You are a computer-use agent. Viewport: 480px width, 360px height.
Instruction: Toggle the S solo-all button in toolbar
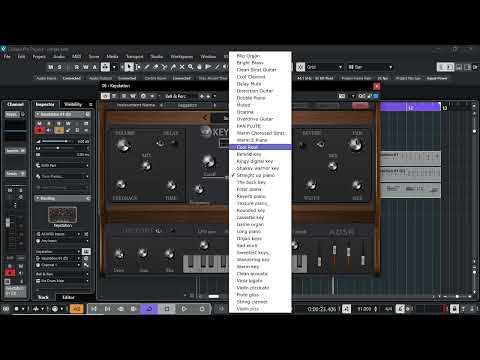pyautogui.click(x=59, y=67)
